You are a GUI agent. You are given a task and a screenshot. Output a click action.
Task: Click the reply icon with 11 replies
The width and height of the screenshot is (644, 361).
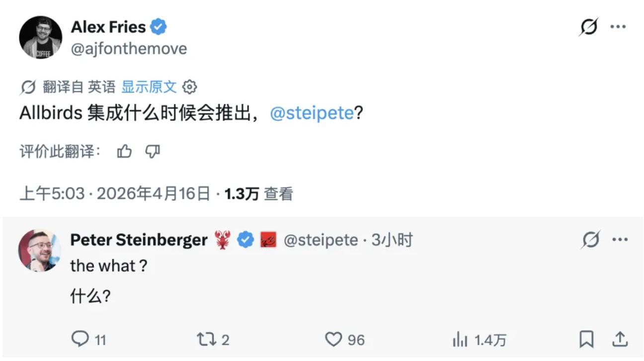pos(80,340)
